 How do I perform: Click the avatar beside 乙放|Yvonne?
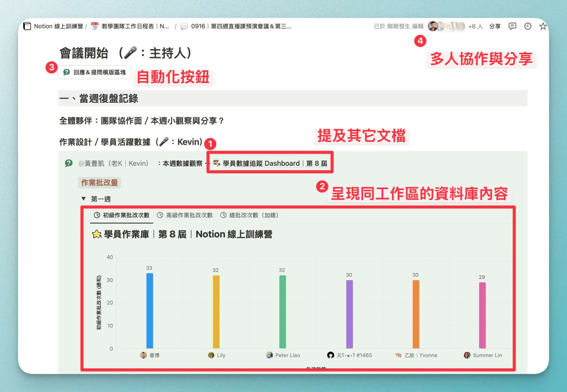point(398,355)
